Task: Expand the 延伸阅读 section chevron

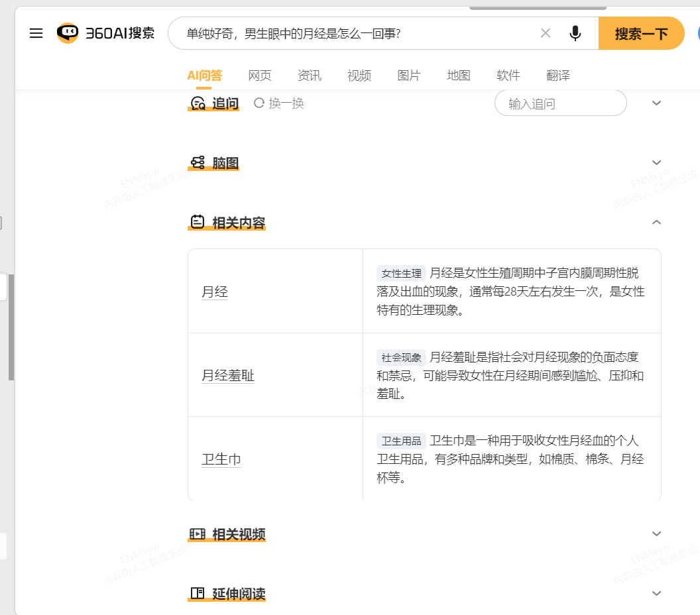Action: click(x=656, y=593)
